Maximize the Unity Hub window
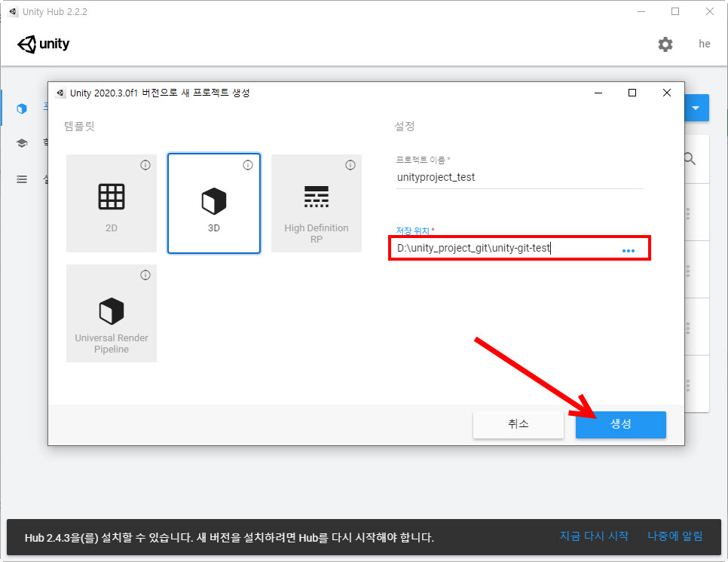This screenshot has height=562, width=728. [x=675, y=11]
